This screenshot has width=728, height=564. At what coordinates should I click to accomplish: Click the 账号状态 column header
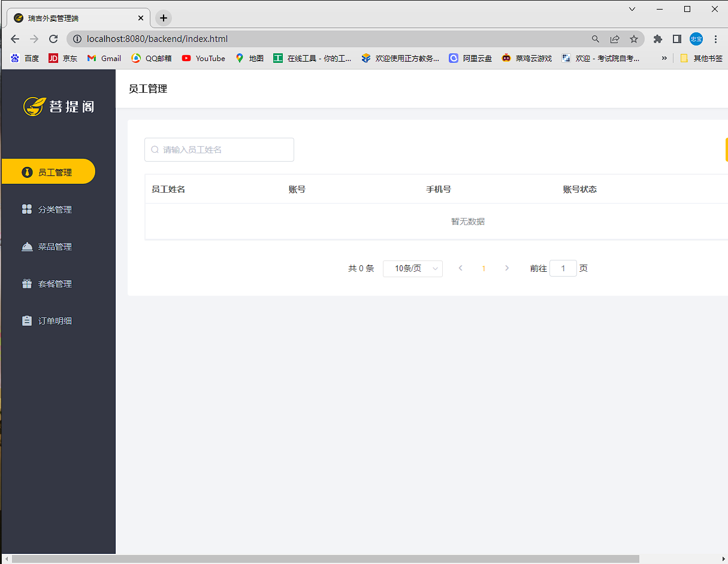[x=580, y=189]
